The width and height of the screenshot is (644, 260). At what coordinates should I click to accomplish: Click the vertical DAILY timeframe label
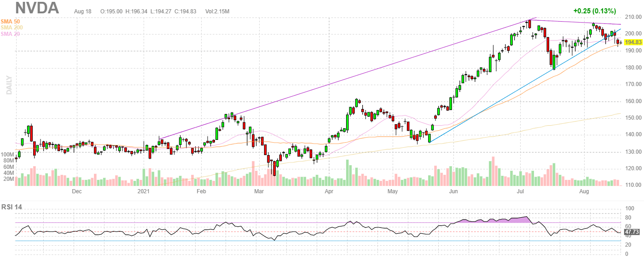pos(9,86)
